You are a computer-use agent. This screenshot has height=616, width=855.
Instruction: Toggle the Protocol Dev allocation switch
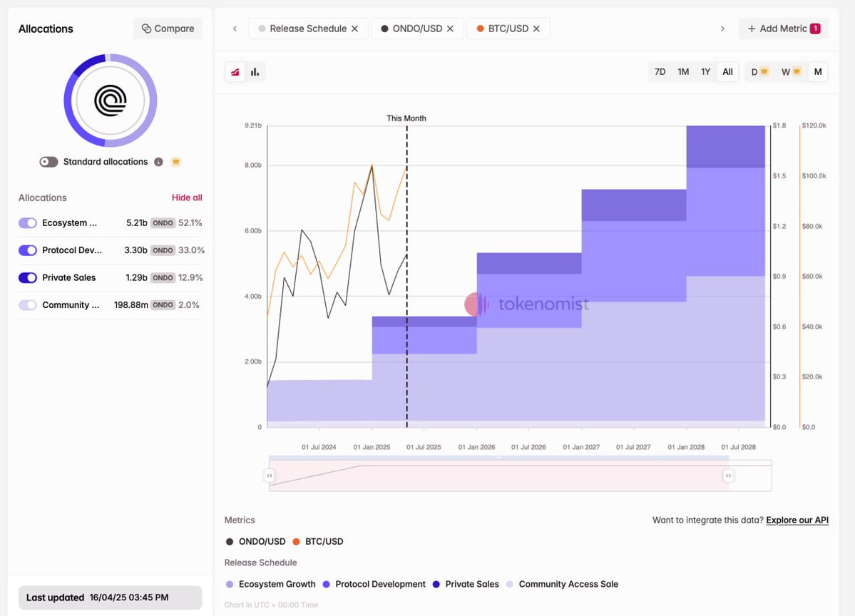28,250
